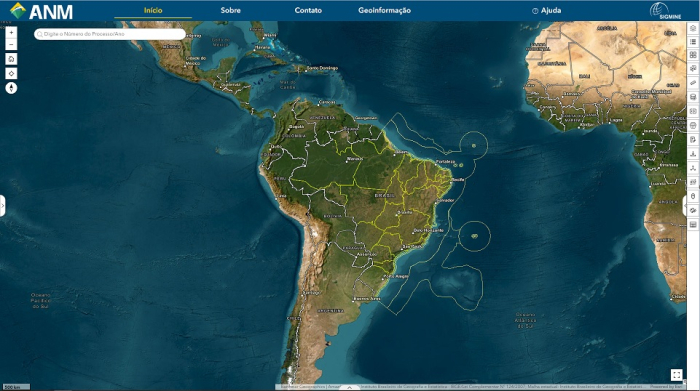Open the Ajuda help link

546,10
